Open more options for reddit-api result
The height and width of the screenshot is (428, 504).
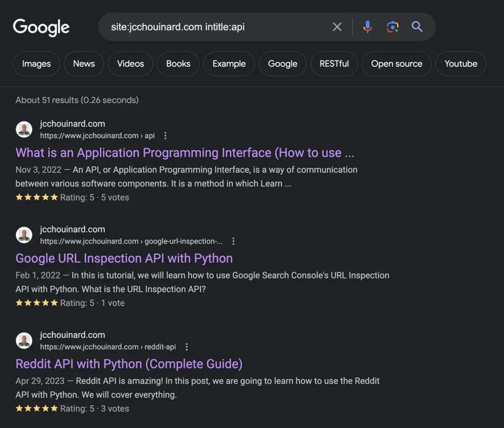coord(187,347)
